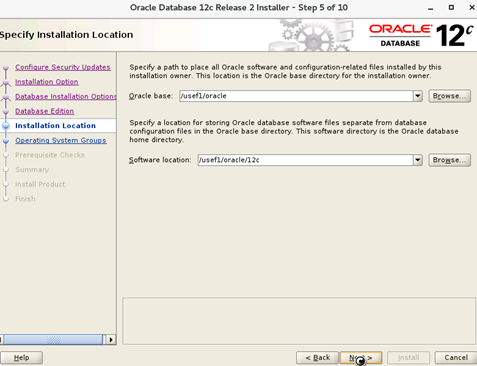Screen dimensions: 477x366
Task: Click Operating System Groups step bullet icon
Action: pyautogui.click(x=6, y=140)
